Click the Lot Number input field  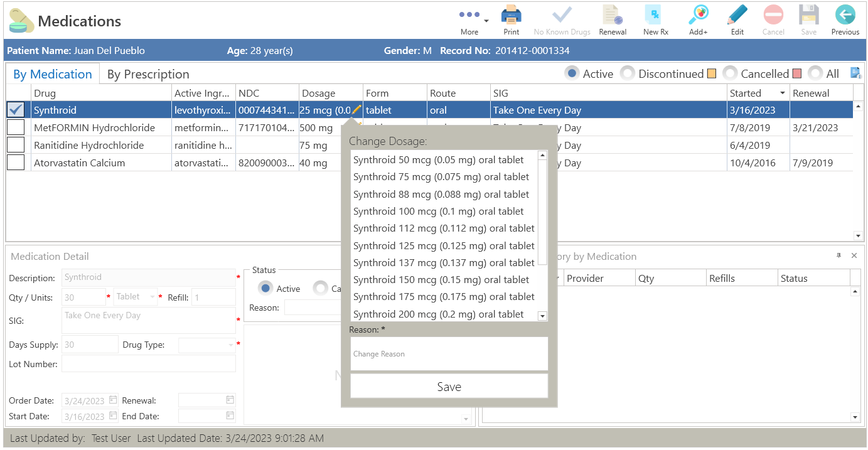click(149, 363)
